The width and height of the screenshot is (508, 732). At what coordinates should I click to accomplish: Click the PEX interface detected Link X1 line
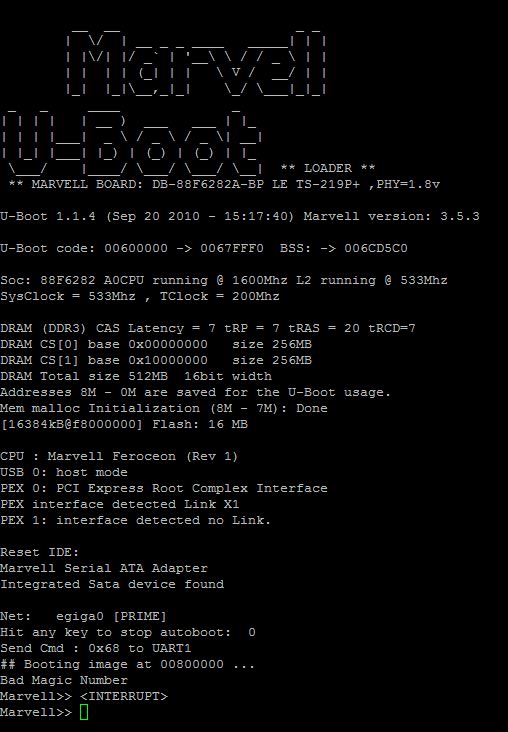[x=120, y=504]
